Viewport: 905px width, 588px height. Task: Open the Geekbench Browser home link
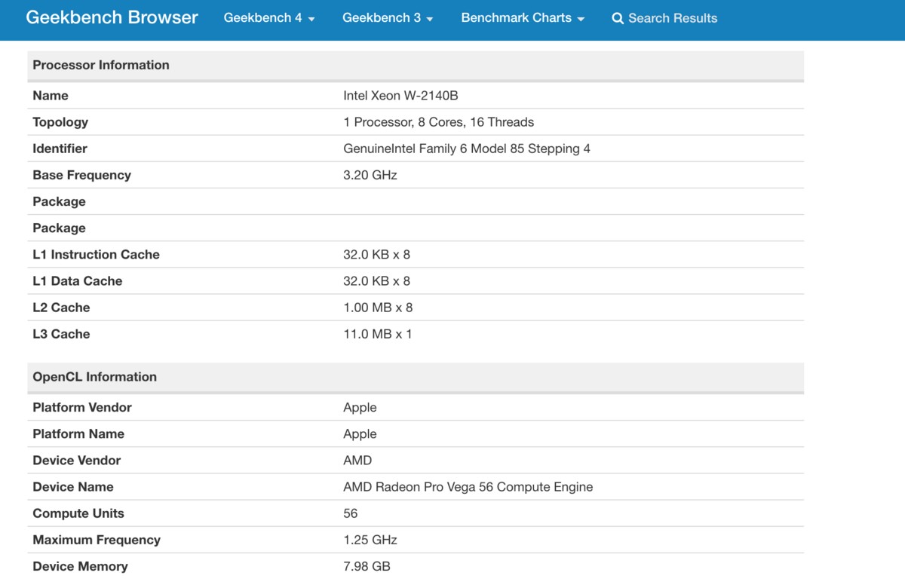tap(112, 17)
